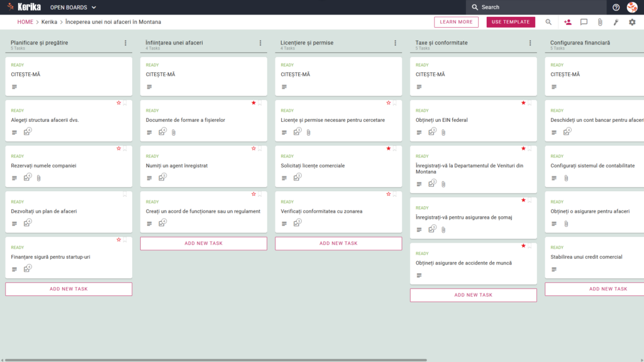This screenshot has width=644, height=362.
Task: Open description icon on Alegeți structura afacerii card
Action: coord(14,132)
